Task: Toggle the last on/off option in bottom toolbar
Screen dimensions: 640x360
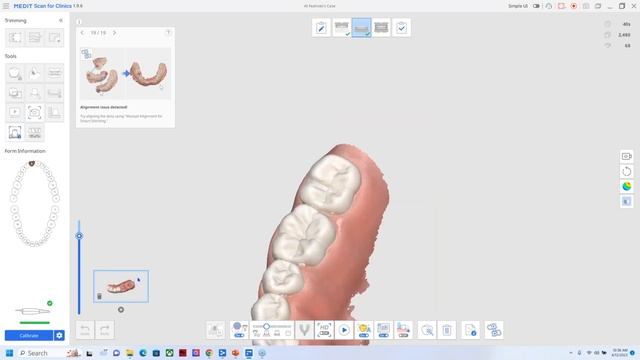Action: [403, 330]
